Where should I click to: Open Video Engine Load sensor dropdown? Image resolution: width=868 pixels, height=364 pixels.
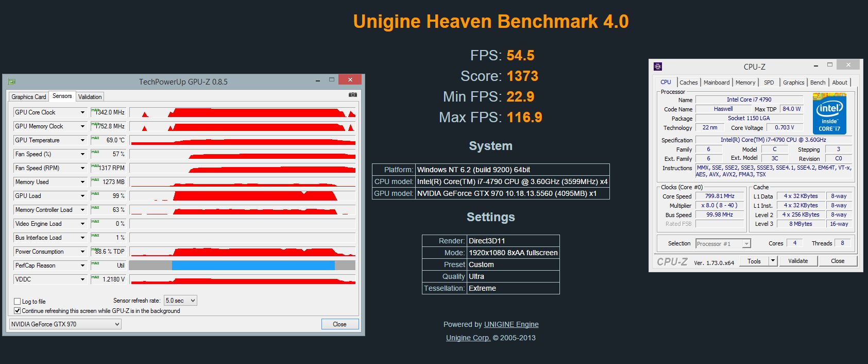82,224
